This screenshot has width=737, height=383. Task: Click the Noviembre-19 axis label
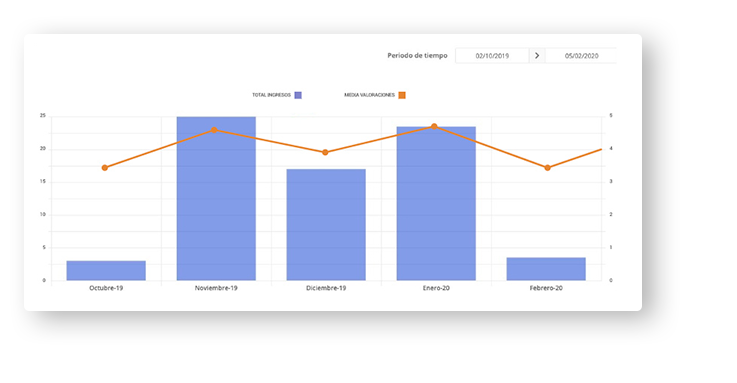coord(216,288)
